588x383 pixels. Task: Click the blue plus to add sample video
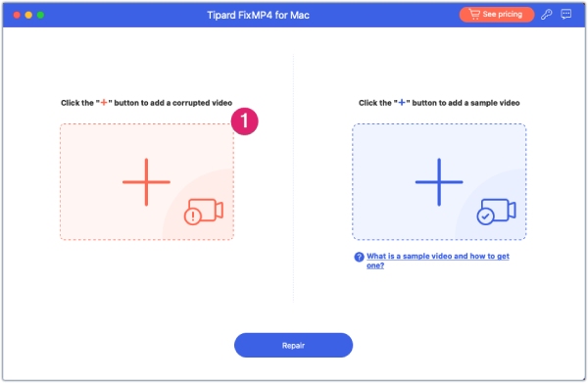439,182
